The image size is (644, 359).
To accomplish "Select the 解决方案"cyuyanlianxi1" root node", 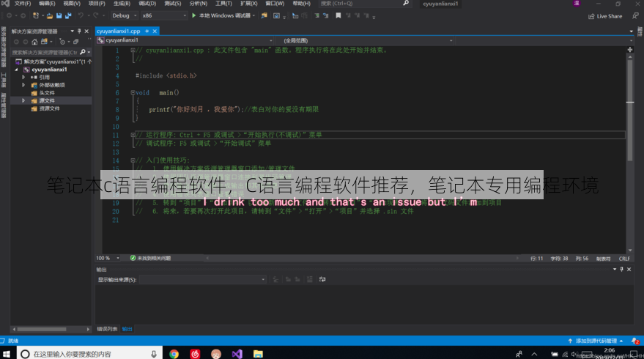I will click(53, 62).
